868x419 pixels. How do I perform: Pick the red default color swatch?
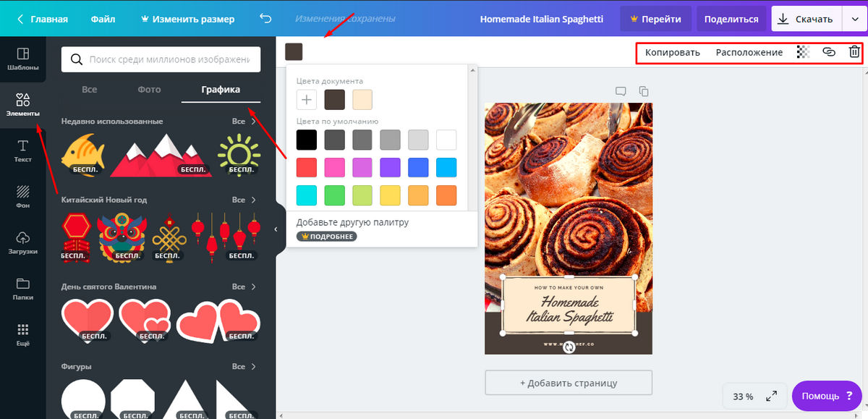tap(307, 167)
